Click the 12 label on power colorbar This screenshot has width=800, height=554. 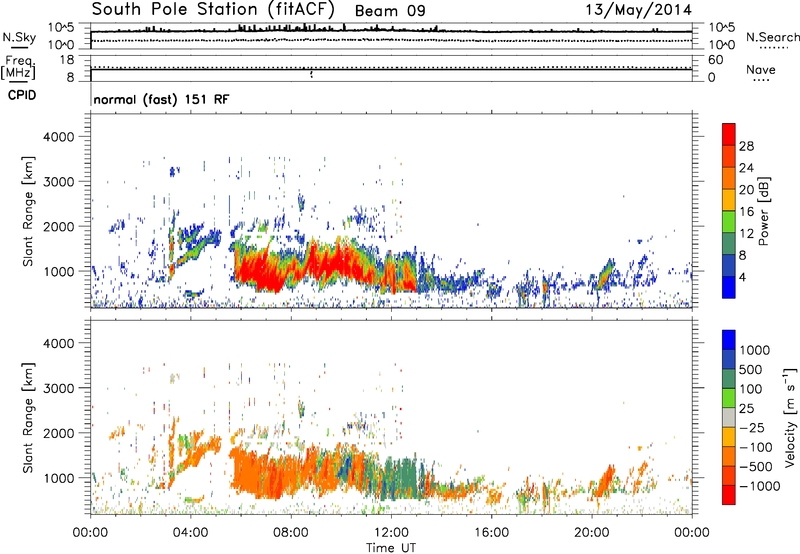(x=746, y=234)
